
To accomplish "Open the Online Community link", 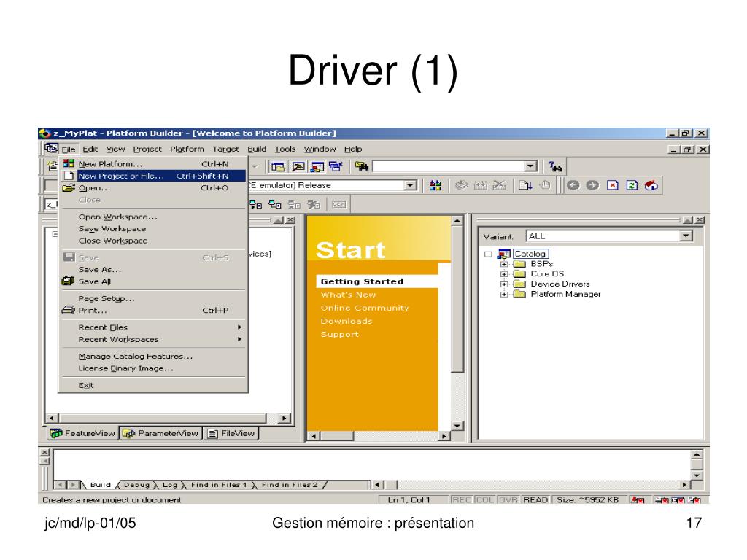I will (365, 308).
